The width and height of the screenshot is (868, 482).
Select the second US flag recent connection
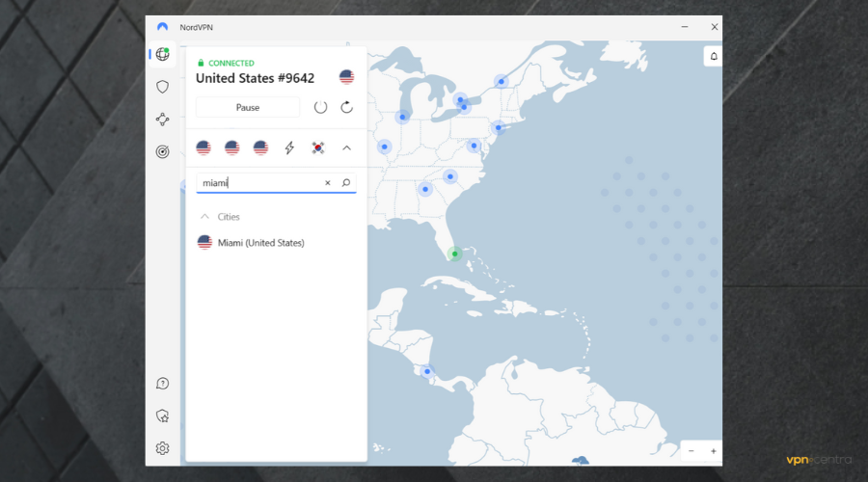tap(231, 147)
